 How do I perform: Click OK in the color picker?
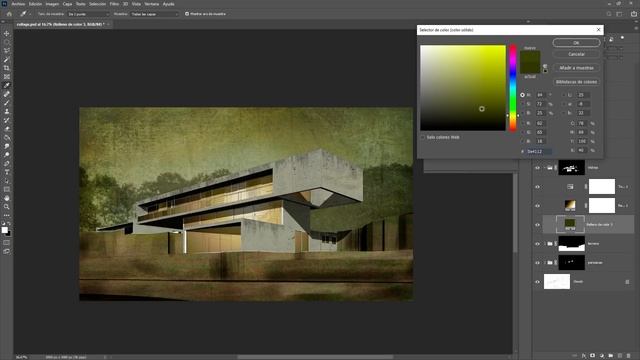click(576, 42)
